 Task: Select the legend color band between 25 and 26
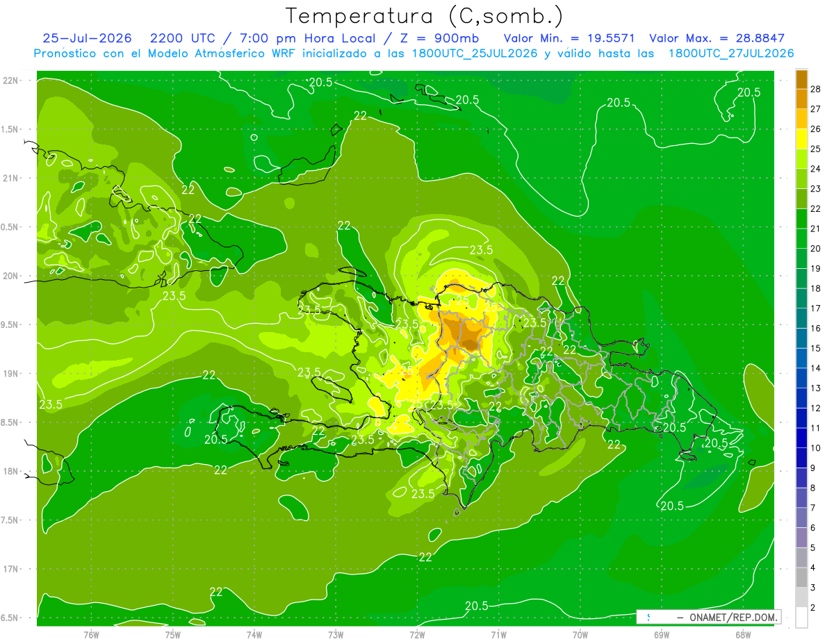click(801, 138)
